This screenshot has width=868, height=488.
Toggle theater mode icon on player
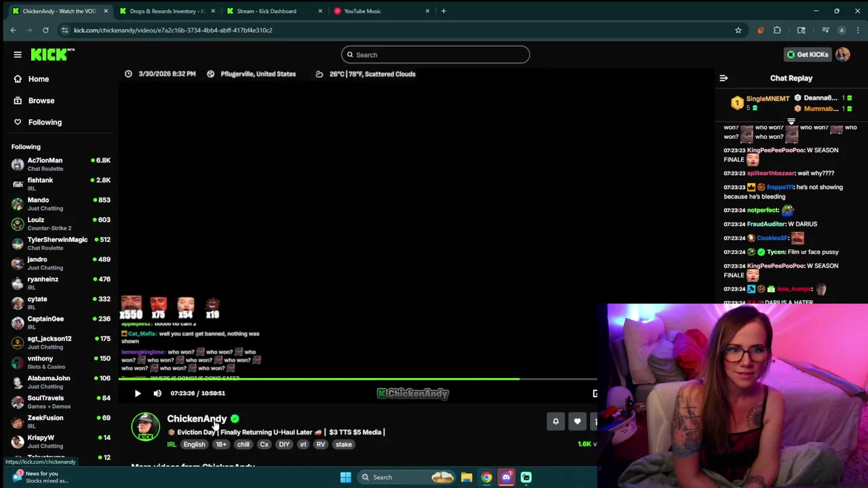coord(595,393)
